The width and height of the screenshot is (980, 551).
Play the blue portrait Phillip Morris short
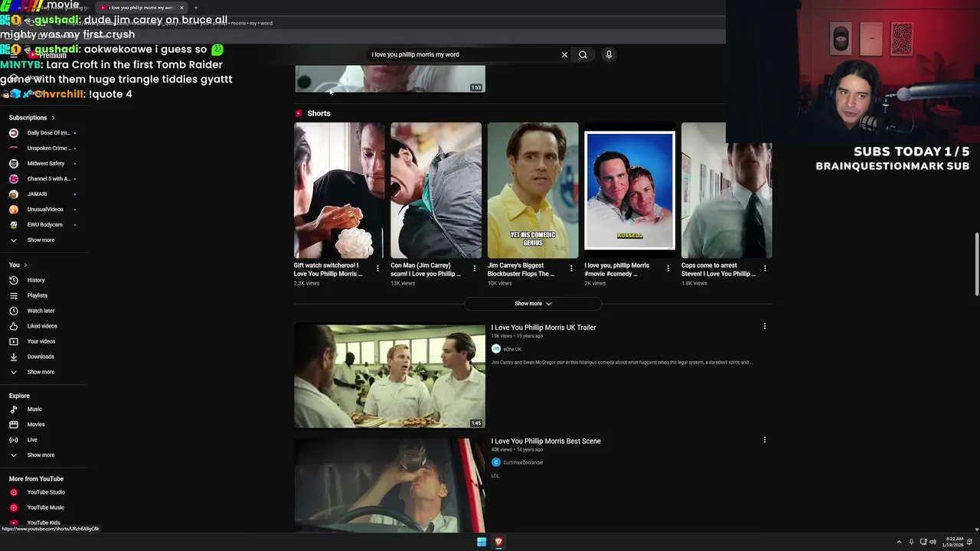pyautogui.click(x=629, y=191)
